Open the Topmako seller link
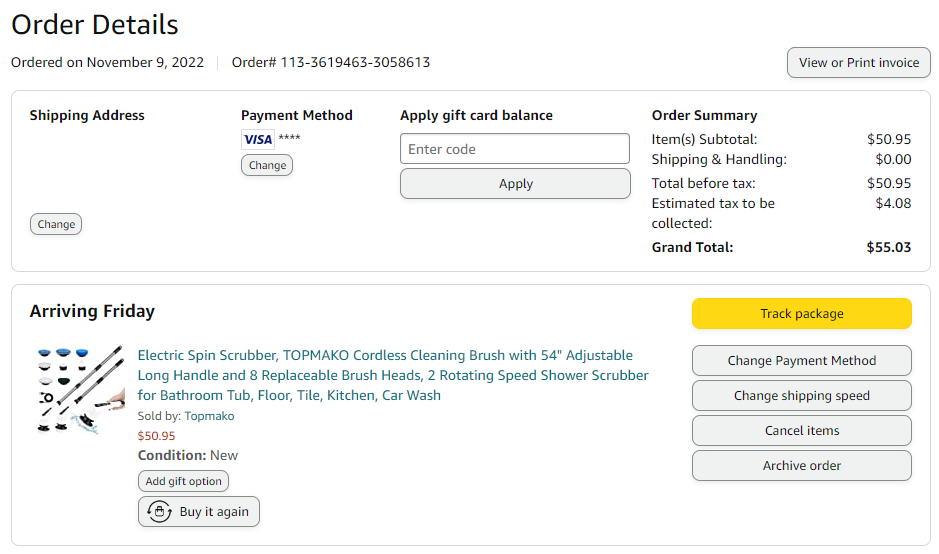This screenshot has height=554, width=939. coord(210,416)
